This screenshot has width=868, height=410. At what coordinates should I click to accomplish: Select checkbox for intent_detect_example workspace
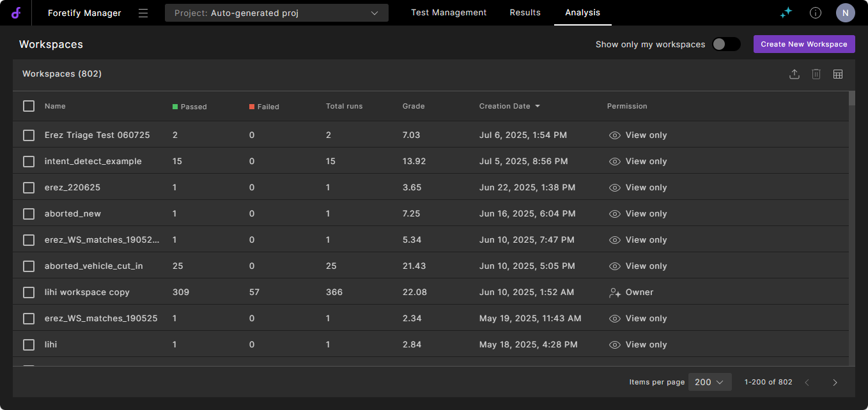pos(29,162)
